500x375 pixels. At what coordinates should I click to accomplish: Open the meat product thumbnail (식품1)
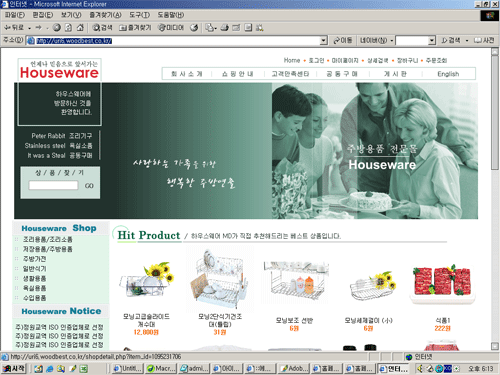[442, 283]
